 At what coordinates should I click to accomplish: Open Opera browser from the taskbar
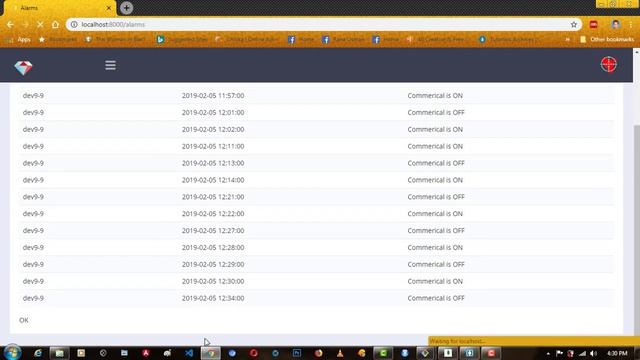point(253,353)
